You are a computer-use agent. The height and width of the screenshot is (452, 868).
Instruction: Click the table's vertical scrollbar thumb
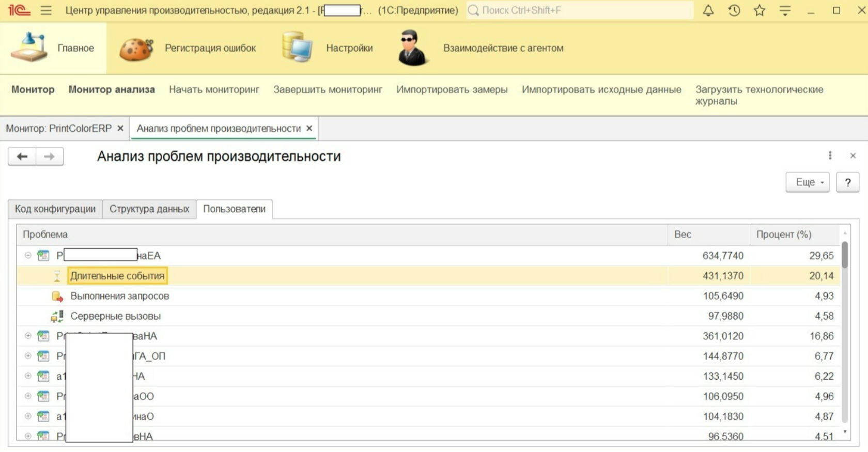(845, 255)
